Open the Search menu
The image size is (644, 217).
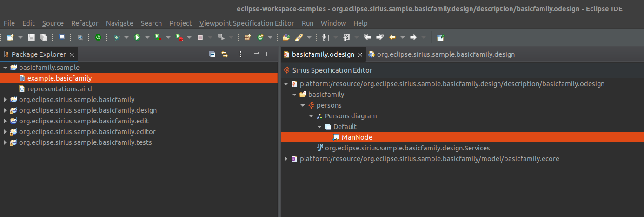151,23
